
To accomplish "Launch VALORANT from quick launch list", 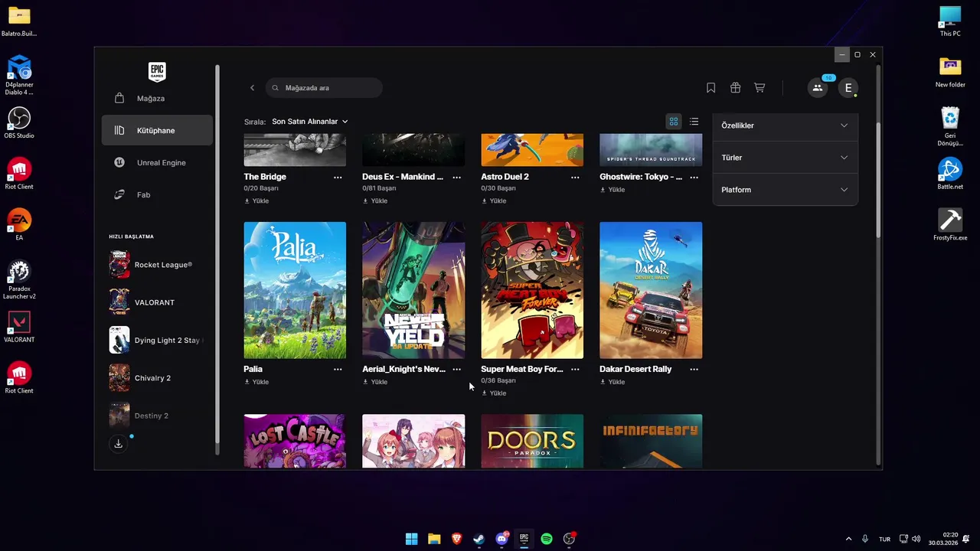I will (x=157, y=302).
